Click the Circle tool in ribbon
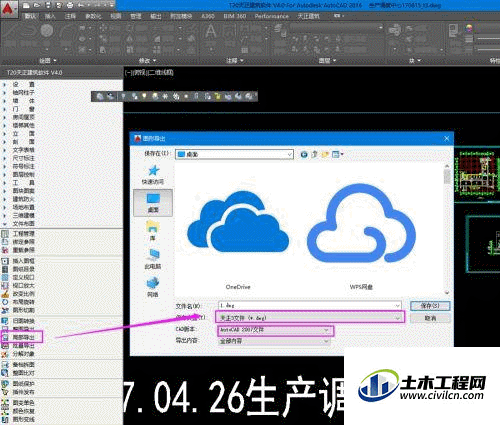The width and height of the screenshot is (500, 425). (x=47, y=31)
